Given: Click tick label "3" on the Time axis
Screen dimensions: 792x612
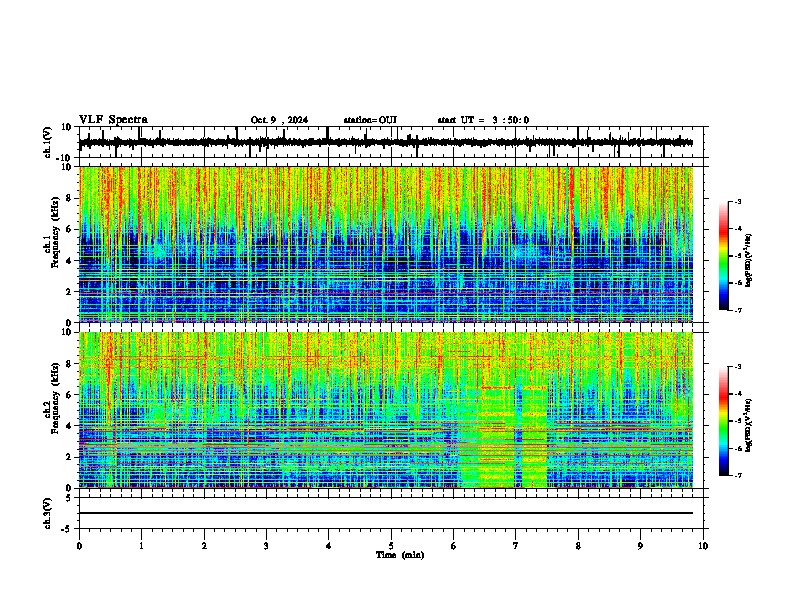Looking at the screenshot, I should tap(266, 546).
